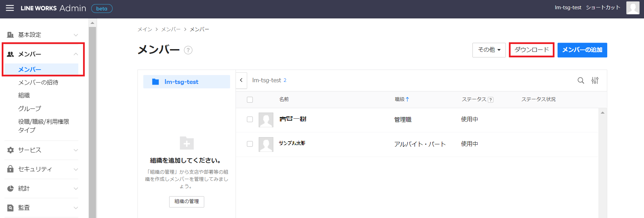Image resolution: width=644 pixels, height=218 pixels.
Task: Click the help question mark beside メンバー title
Action: pos(188,50)
